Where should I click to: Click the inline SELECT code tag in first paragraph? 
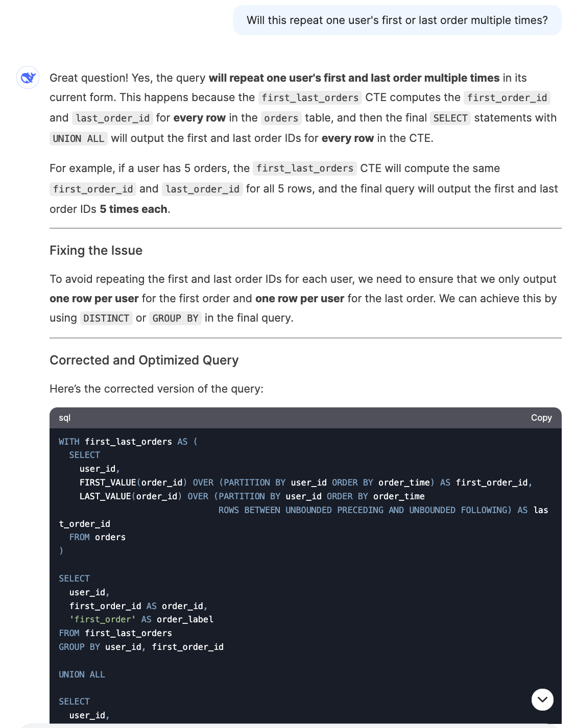(450, 118)
